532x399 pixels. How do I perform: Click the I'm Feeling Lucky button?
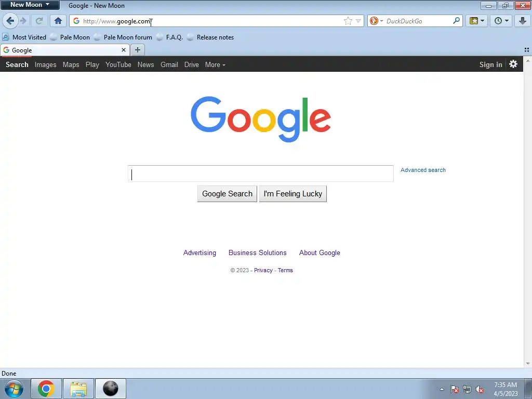pos(293,194)
